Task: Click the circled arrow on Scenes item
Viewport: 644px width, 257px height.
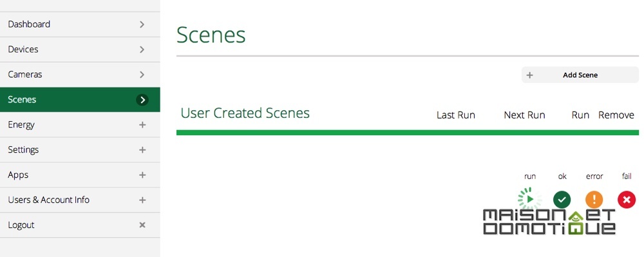Action: point(142,100)
